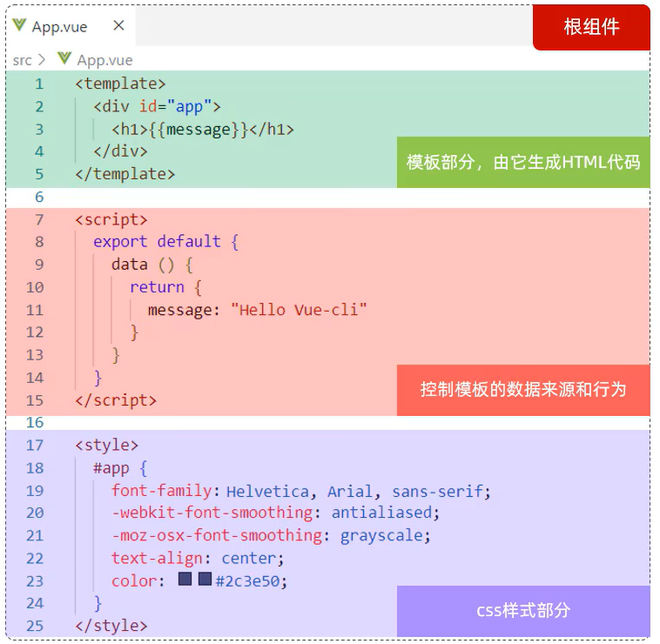Click the opening <template> tag

[x=120, y=84]
